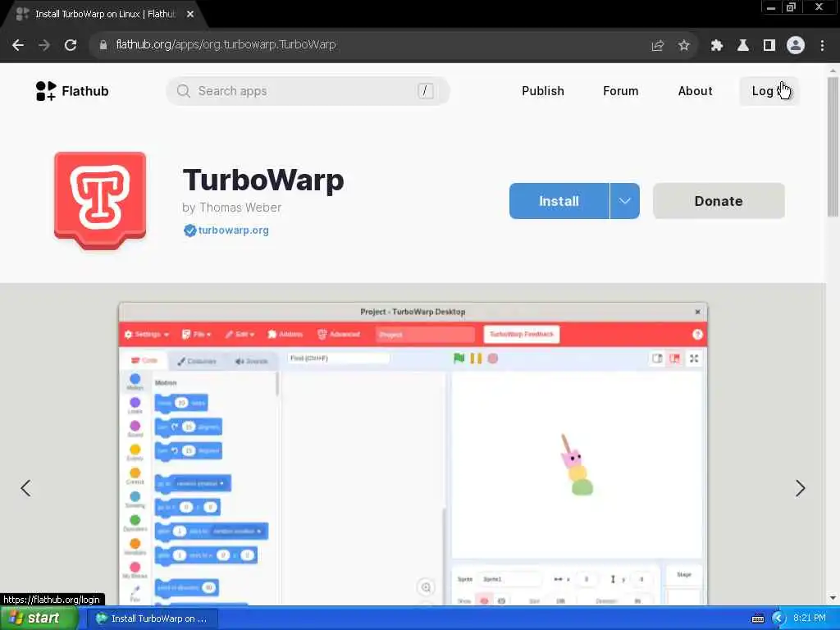Expand the Install options dropdown arrow
Viewport: 840px width, 630px height.
(624, 201)
